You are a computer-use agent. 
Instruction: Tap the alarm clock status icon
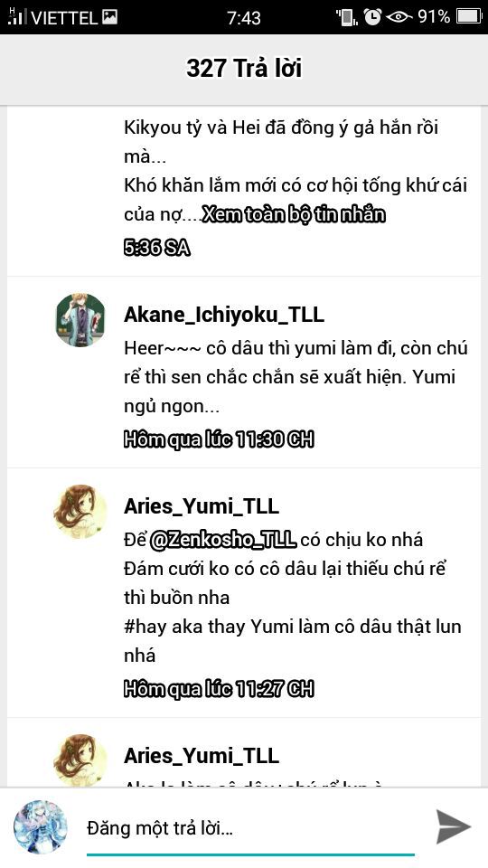(372, 16)
